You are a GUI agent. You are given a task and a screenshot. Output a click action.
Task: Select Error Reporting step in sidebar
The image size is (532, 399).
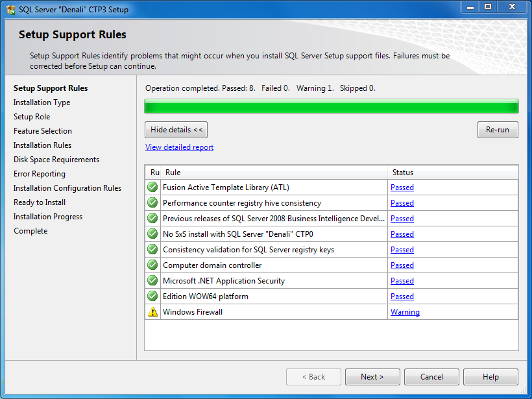(x=40, y=174)
